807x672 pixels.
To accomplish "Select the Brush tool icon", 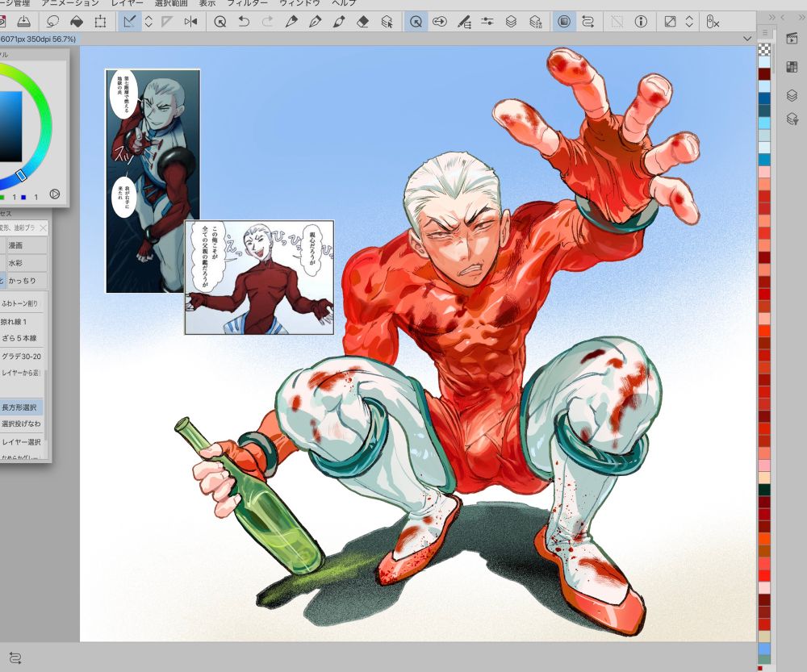I will coord(339,22).
